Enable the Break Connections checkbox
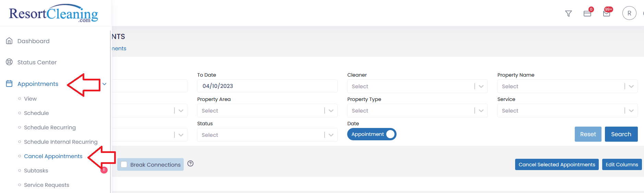Screen dimensions: 644x193 click(124, 165)
